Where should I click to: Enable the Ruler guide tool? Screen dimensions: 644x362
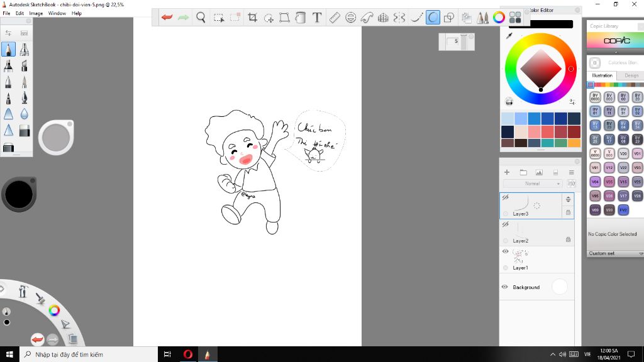[x=335, y=17]
